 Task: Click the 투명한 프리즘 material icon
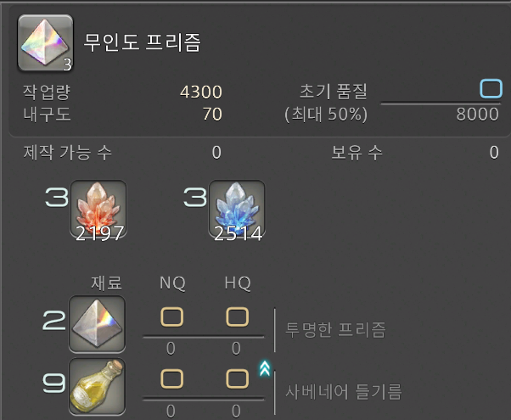pos(97,324)
